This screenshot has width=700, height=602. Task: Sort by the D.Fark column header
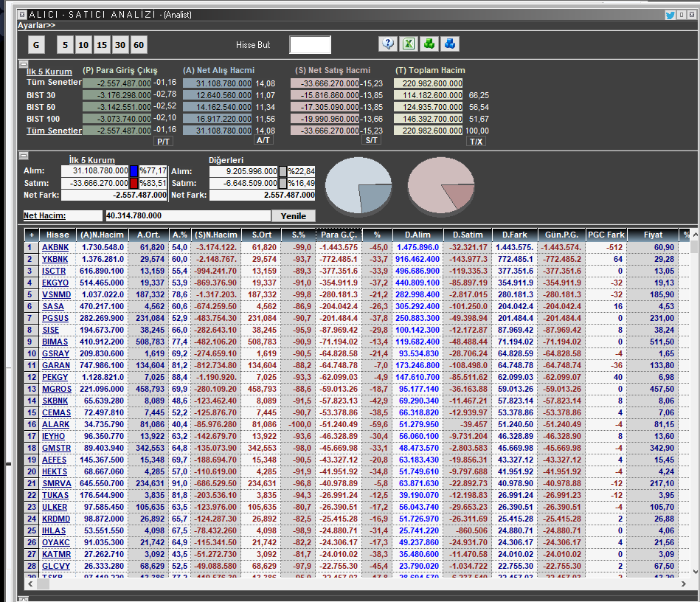[x=514, y=235]
